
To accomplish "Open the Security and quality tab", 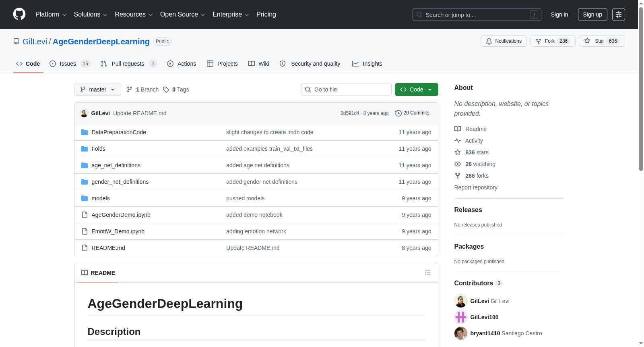I will click(x=310, y=64).
